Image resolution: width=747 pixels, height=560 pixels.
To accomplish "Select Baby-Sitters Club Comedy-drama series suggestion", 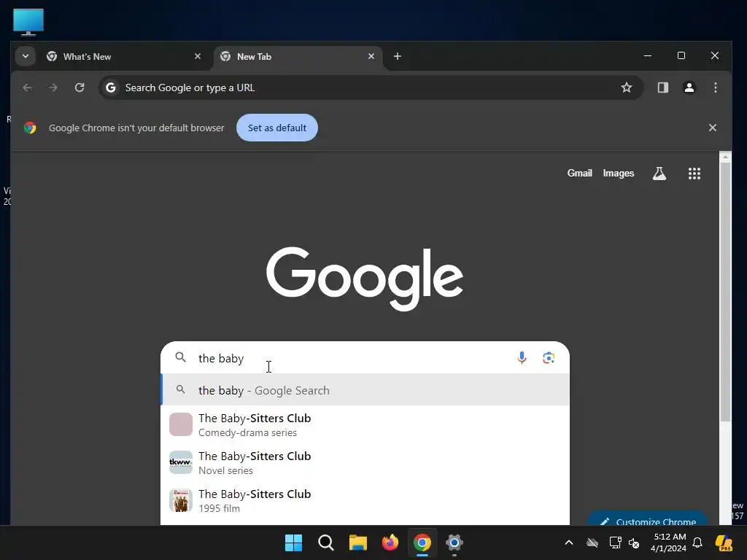I will pos(365,424).
